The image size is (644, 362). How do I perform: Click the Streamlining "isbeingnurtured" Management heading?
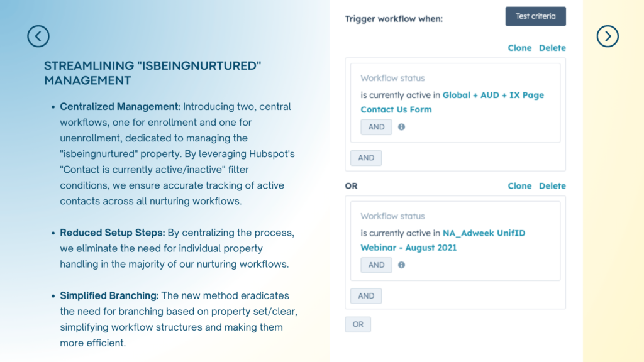pyautogui.click(x=152, y=73)
